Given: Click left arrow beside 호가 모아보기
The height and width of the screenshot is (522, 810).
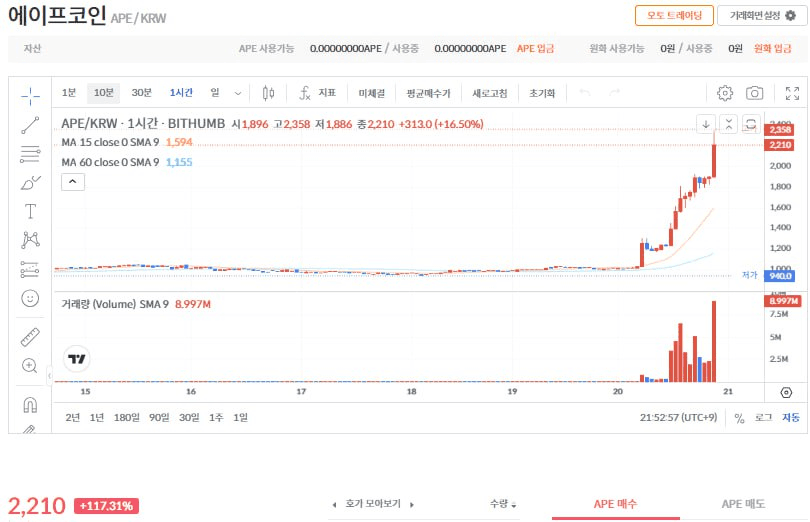Looking at the screenshot, I should (334, 504).
